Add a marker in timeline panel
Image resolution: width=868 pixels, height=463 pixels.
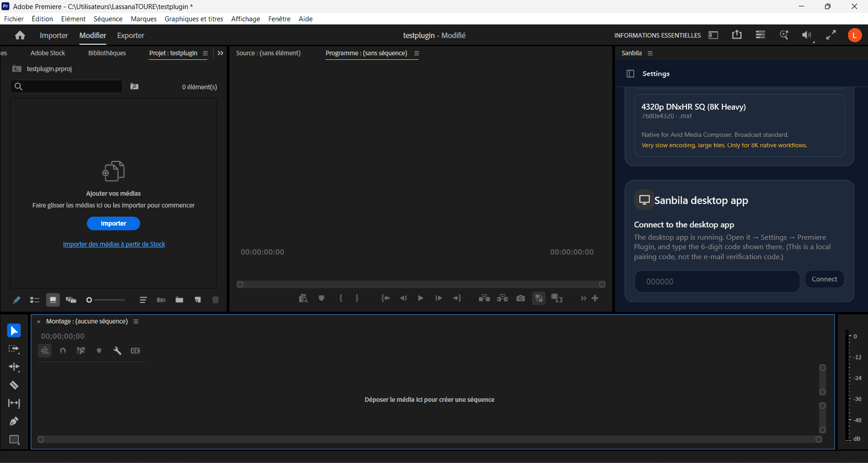coord(99,351)
